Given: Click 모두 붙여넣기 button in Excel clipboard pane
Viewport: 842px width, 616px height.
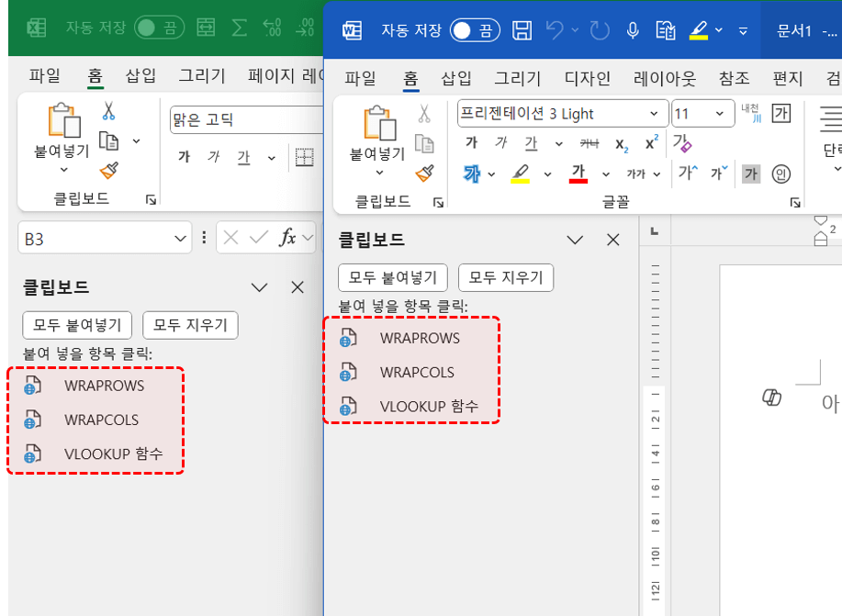Looking at the screenshot, I should tap(77, 324).
